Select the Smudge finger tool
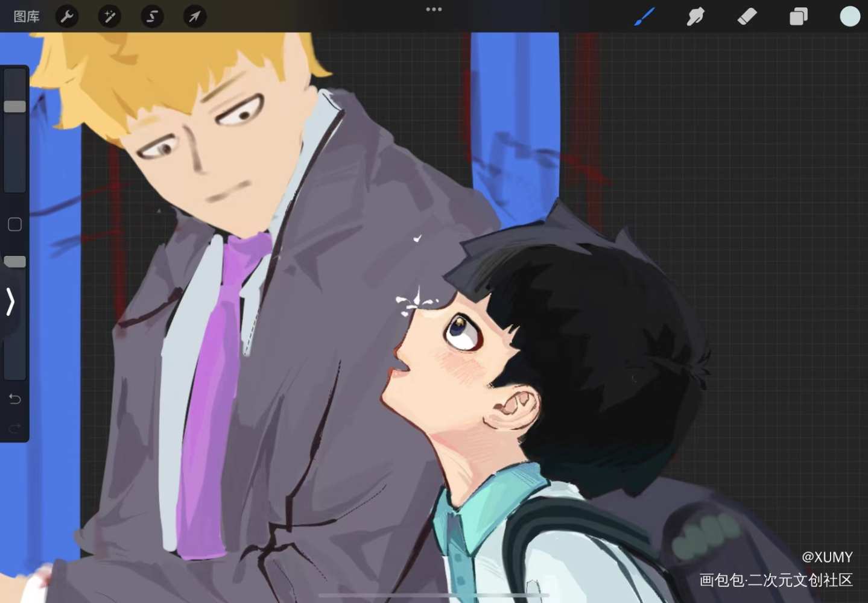Viewport: 868px width, 603px height. (695, 16)
